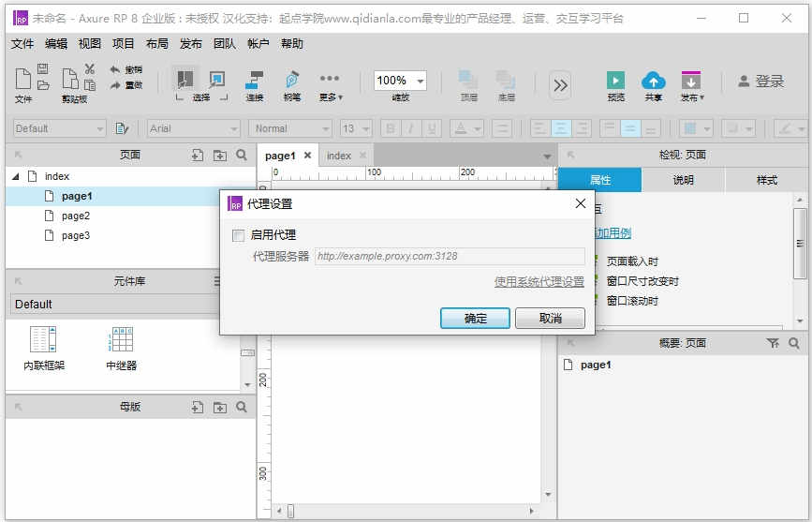Click the login button 登录
Image resolution: width=812 pixels, height=522 pixels.
[x=760, y=81]
